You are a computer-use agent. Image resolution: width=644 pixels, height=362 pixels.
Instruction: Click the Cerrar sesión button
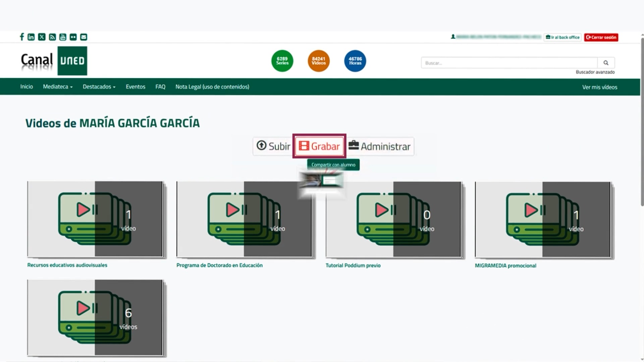pyautogui.click(x=601, y=37)
